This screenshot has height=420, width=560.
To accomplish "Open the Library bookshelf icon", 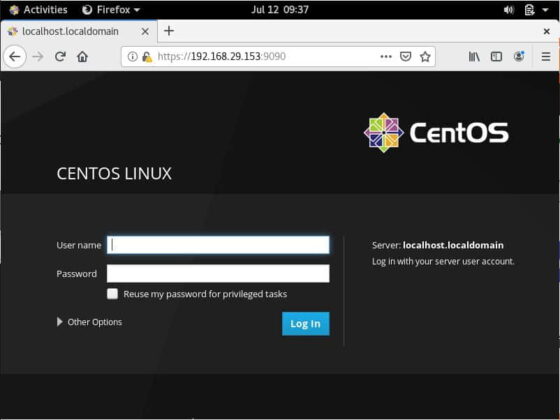I will (x=474, y=56).
